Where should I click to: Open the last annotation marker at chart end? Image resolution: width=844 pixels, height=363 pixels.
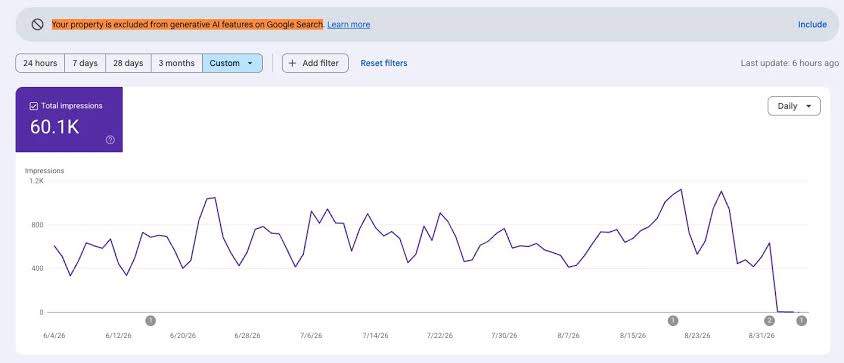(801, 321)
